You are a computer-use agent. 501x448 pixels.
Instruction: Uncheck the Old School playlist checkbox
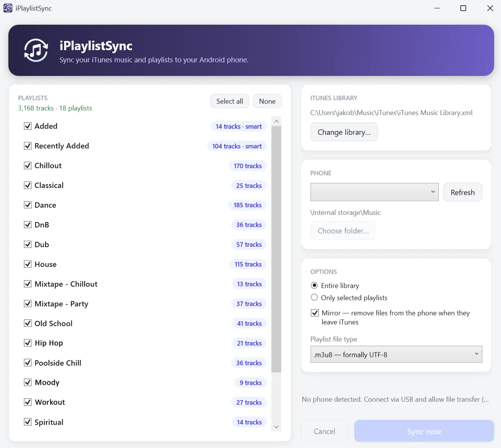[28, 323]
